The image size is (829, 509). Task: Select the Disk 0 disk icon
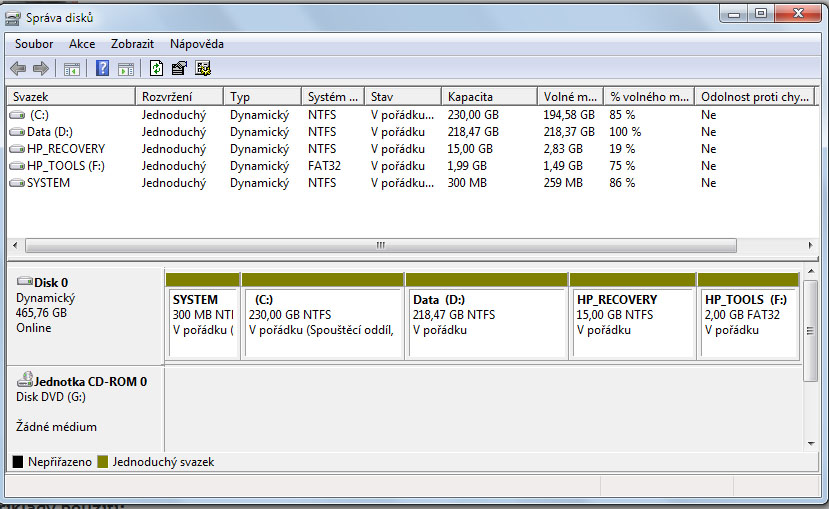[25, 281]
